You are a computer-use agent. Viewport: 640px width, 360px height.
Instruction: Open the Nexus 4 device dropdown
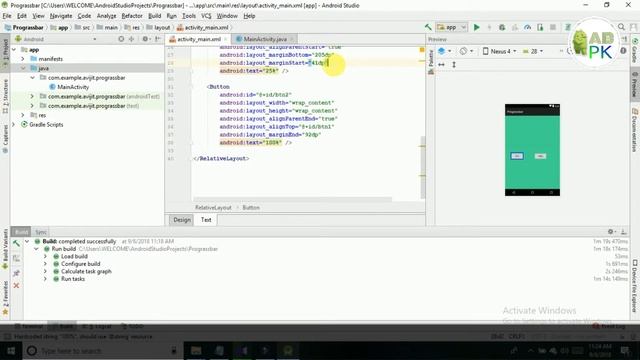point(500,51)
